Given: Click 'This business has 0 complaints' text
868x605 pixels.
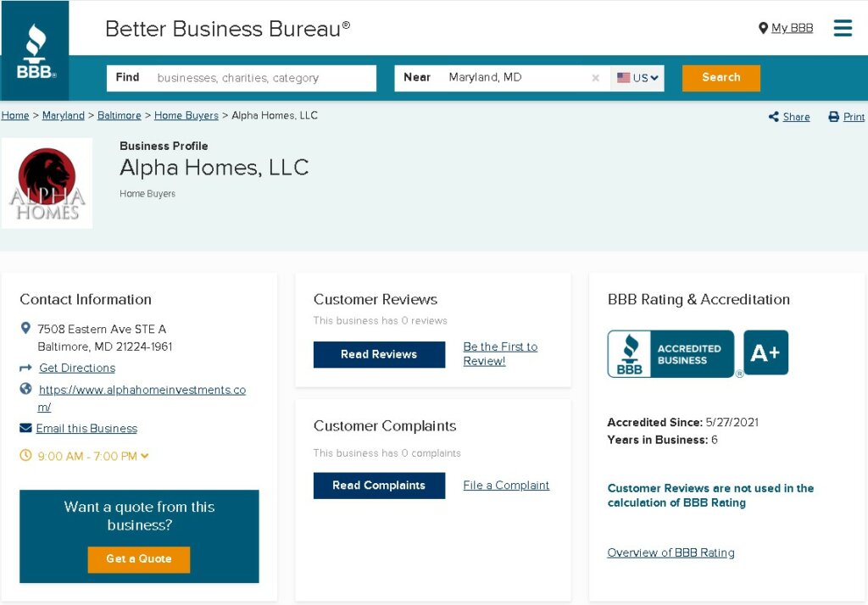Looking at the screenshot, I should click(x=387, y=452).
